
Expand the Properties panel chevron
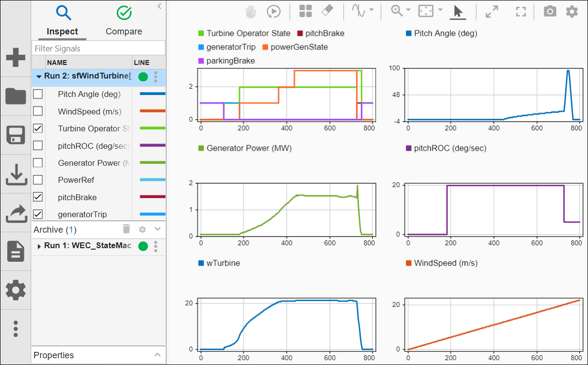point(157,355)
